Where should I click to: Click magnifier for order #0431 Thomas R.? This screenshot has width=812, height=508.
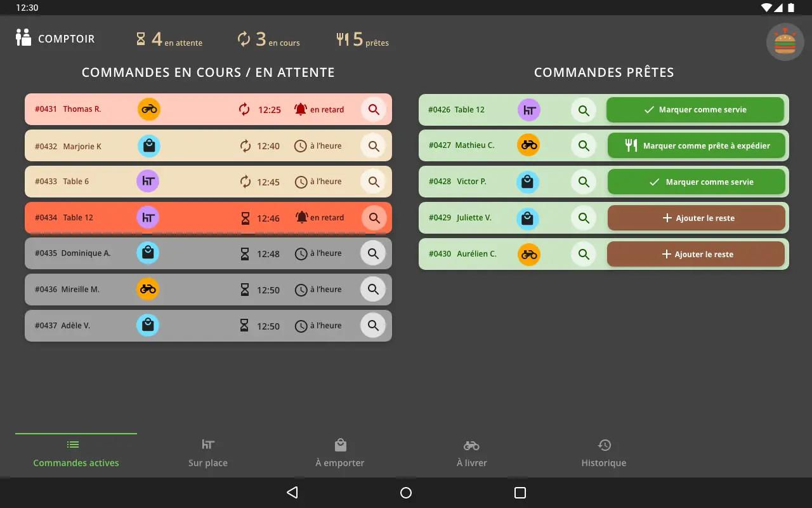click(x=374, y=109)
